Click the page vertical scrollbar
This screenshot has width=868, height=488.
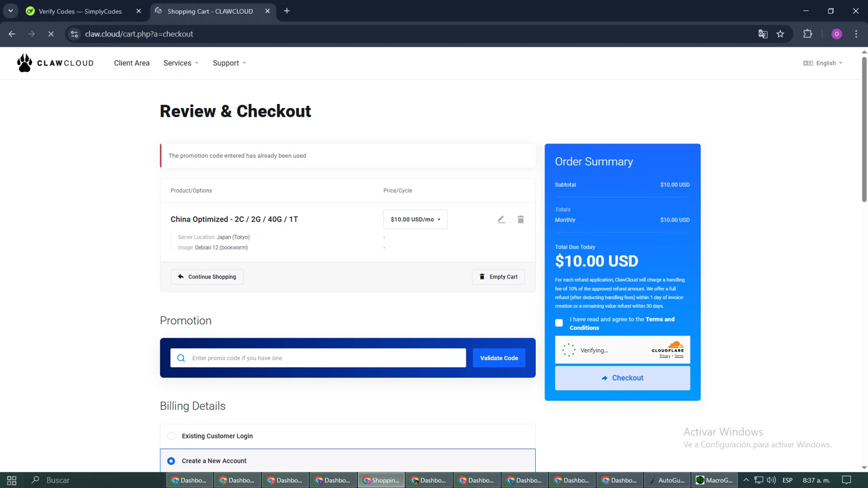coord(864,130)
